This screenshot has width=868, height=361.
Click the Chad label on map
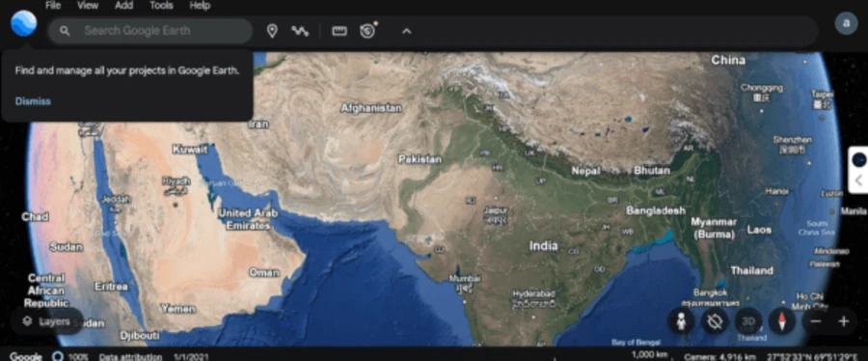tap(35, 216)
